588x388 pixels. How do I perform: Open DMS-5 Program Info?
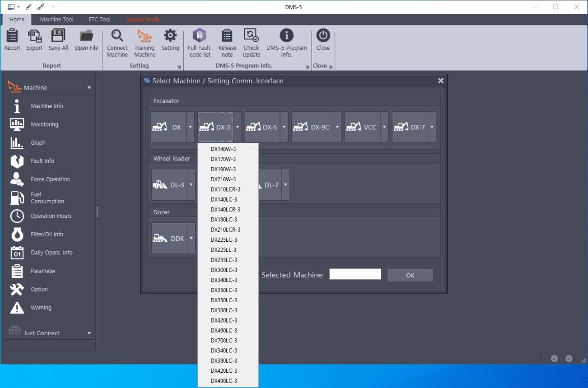click(287, 36)
